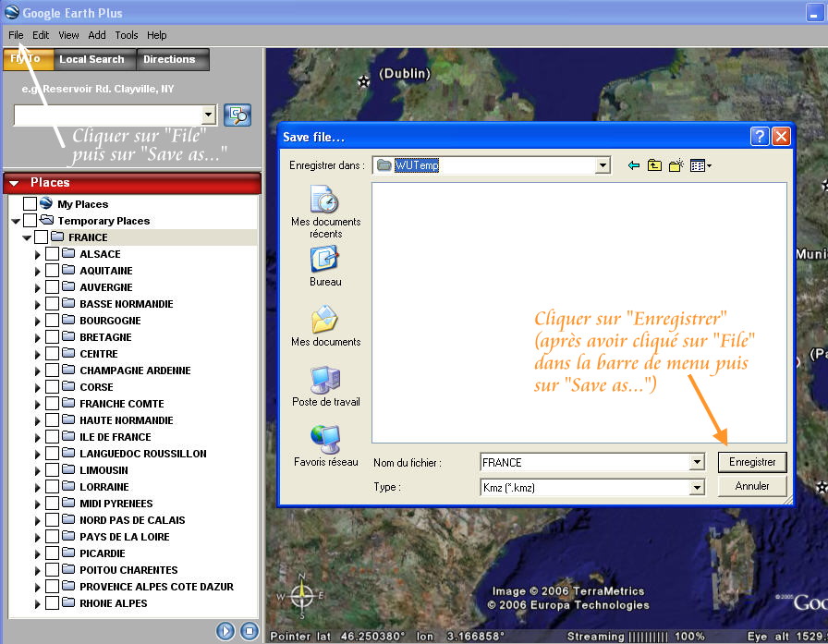828x644 pixels.
Task: Click the ALSACE folder icon
Action: pyautogui.click(x=68, y=253)
